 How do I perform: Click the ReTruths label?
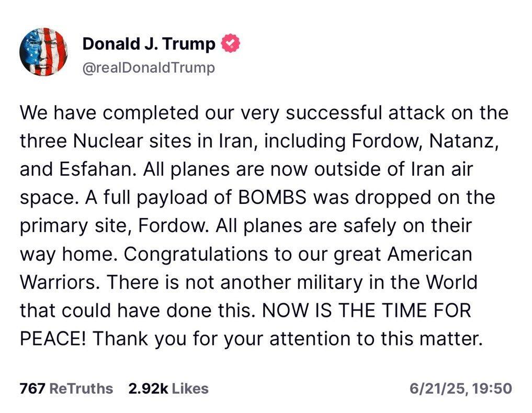pyautogui.click(x=81, y=388)
